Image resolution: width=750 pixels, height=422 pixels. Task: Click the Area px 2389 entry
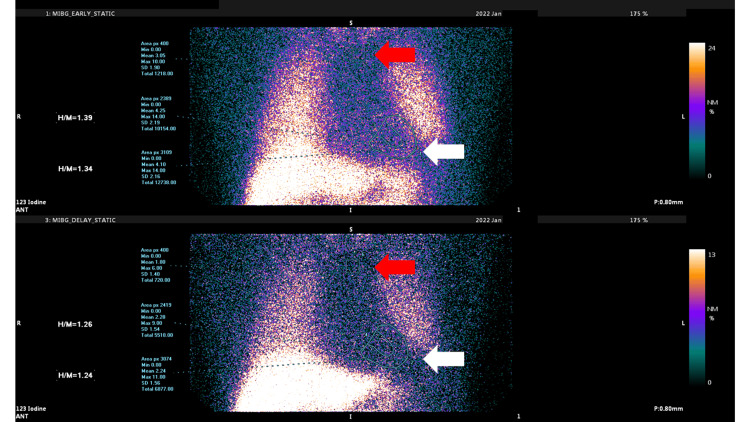pyautogui.click(x=156, y=99)
